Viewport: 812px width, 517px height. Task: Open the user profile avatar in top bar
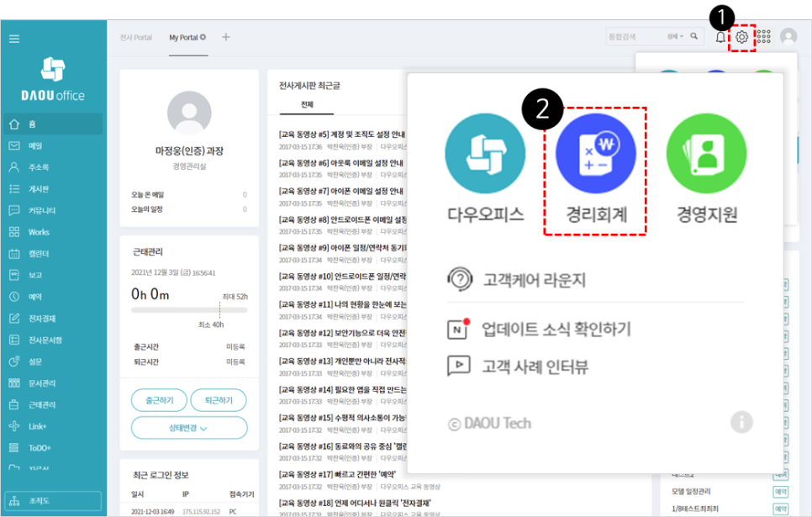tap(788, 37)
